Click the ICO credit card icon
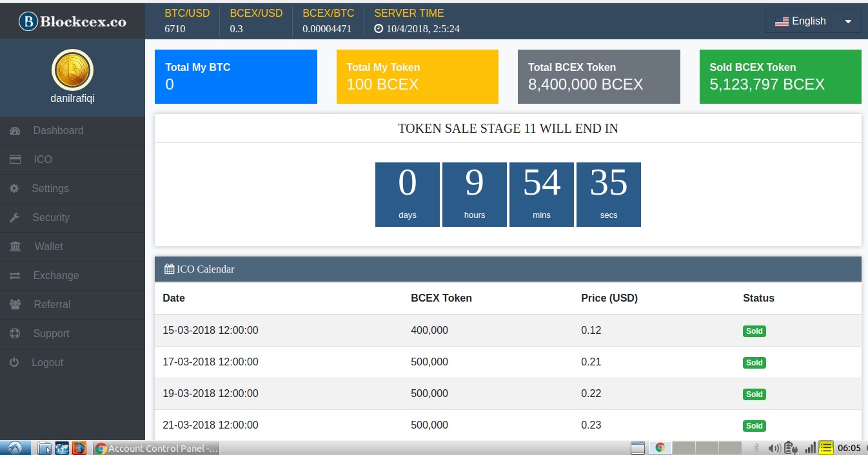Image resolution: width=868 pixels, height=455 pixels. point(15,160)
